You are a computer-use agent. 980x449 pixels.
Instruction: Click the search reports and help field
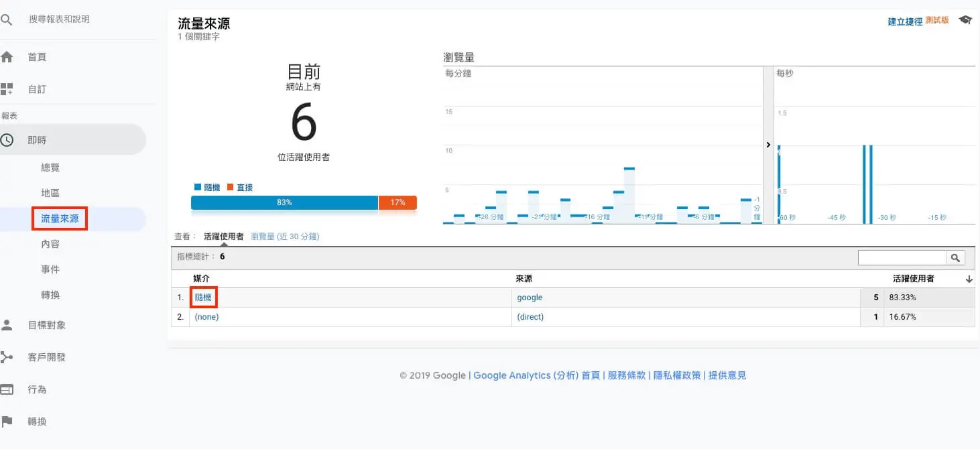(59, 19)
